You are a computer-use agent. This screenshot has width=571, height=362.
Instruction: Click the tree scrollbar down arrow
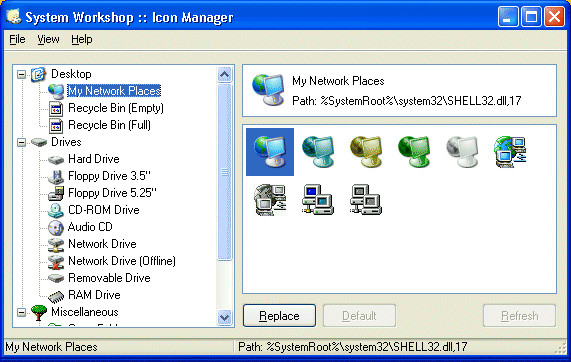point(225,317)
